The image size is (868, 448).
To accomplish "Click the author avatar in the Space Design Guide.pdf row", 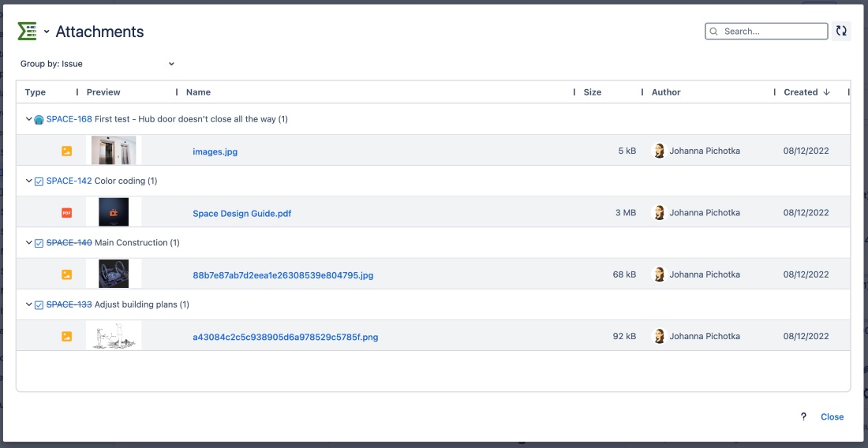I will pos(659,213).
